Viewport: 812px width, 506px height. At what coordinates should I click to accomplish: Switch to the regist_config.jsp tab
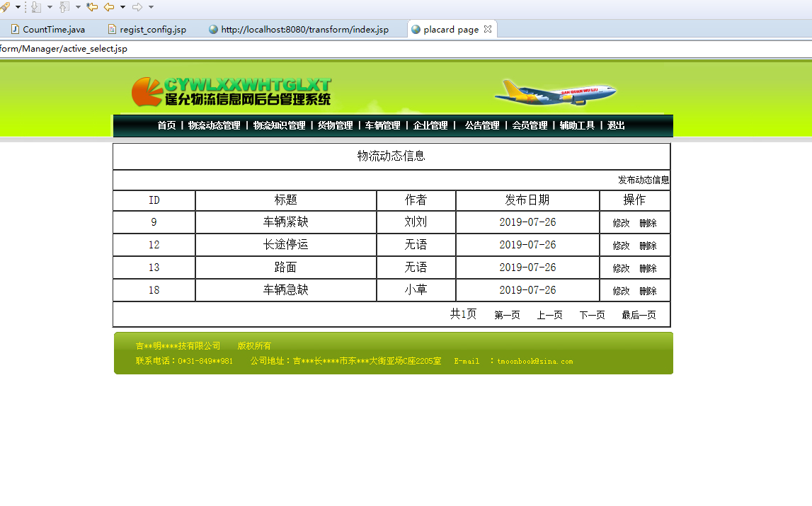click(149, 29)
